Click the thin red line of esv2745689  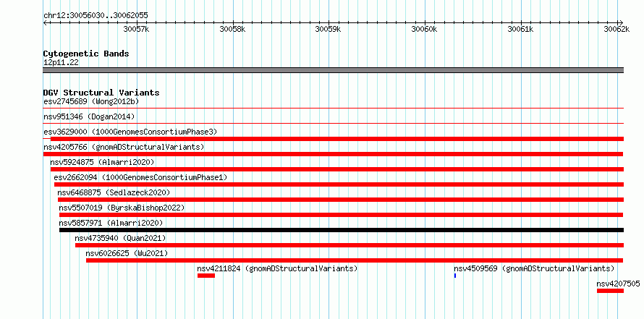[334, 108]
